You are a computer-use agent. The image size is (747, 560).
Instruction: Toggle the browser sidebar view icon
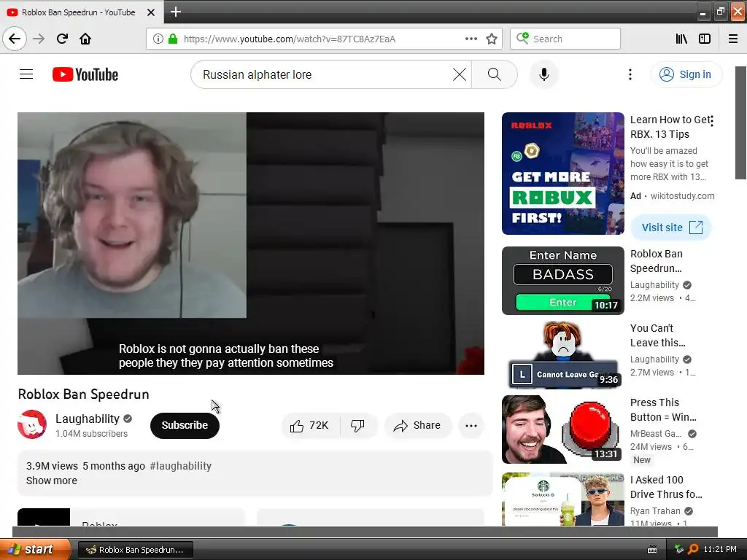705,39
